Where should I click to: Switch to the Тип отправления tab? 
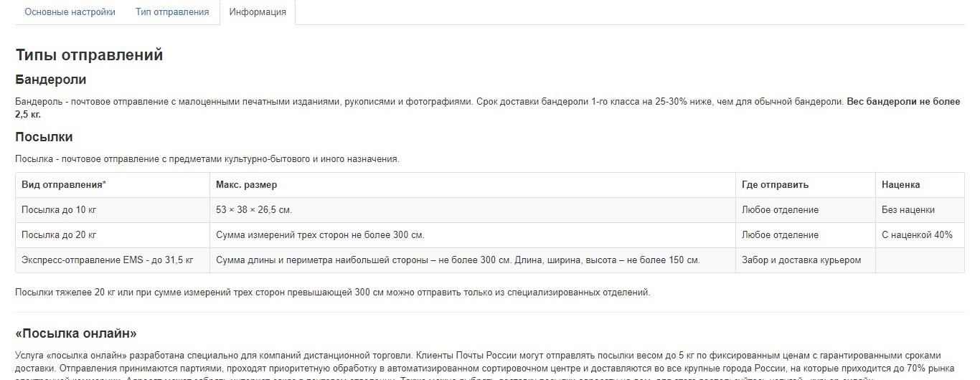coord(172,12)
